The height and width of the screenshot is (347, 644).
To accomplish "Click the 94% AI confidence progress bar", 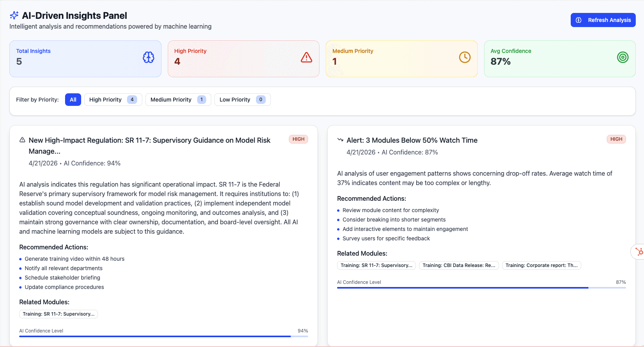I will [163, 336].
